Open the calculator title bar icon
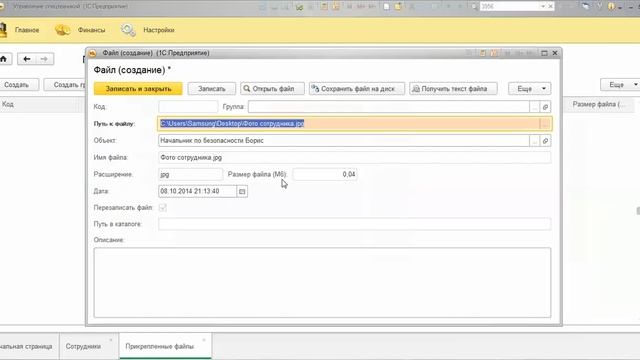This screenshot has width=640, height=360. coord(324,7)
